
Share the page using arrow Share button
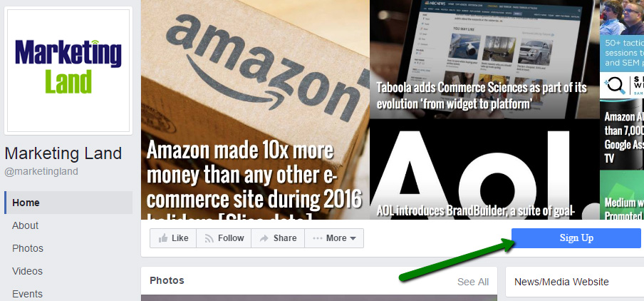(278, 238)
